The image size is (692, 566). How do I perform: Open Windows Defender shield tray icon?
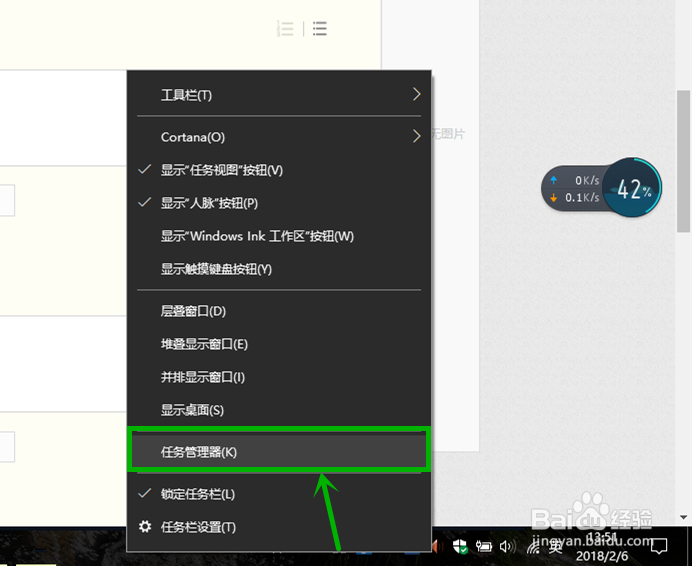(460, 547)
